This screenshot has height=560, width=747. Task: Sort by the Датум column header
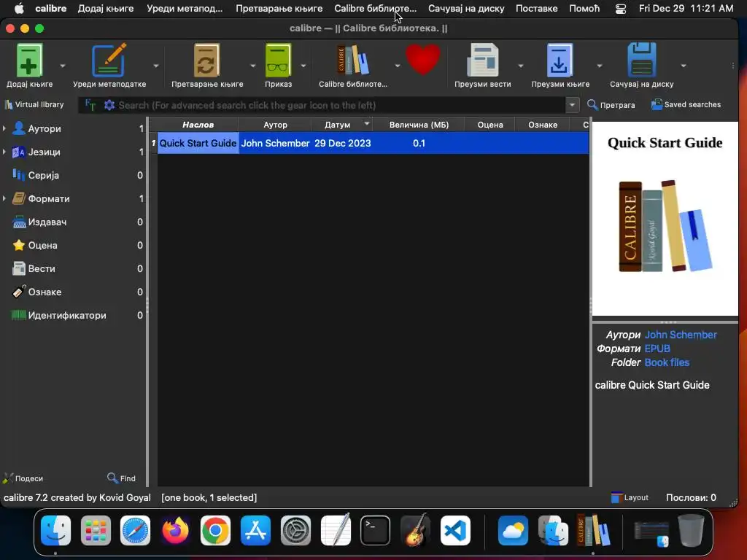341,125
